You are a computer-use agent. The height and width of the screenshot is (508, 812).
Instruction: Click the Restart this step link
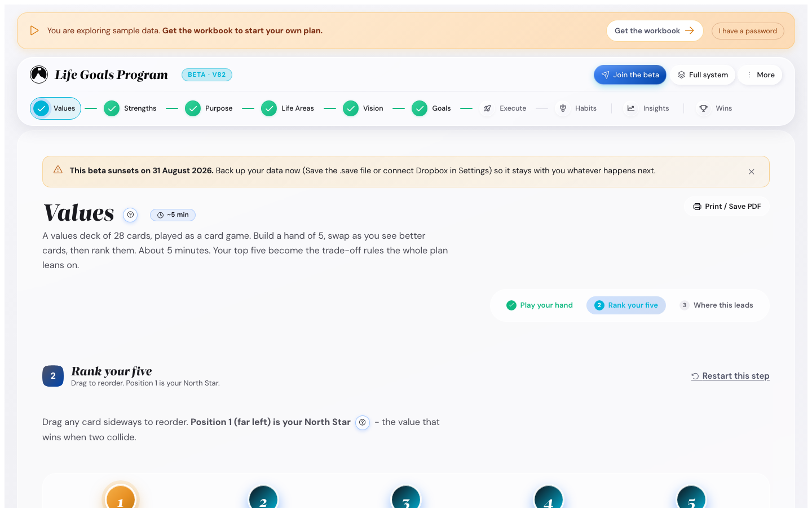coord(730,376)
